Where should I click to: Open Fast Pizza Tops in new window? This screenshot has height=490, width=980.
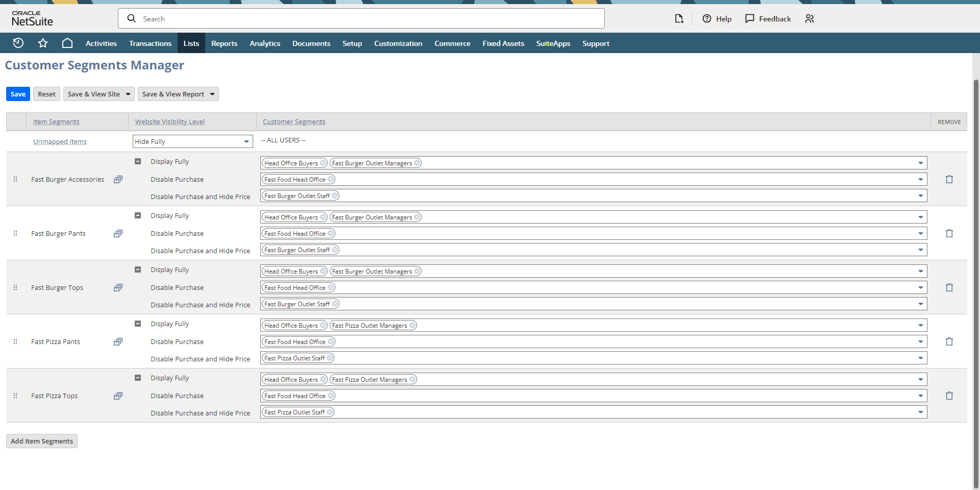[x=118, y=396]
